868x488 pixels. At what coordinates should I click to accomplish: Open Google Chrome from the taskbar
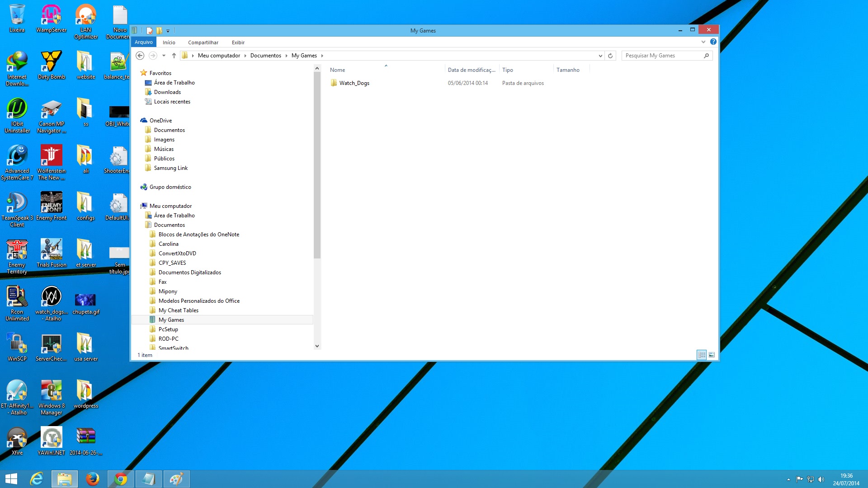120,479
